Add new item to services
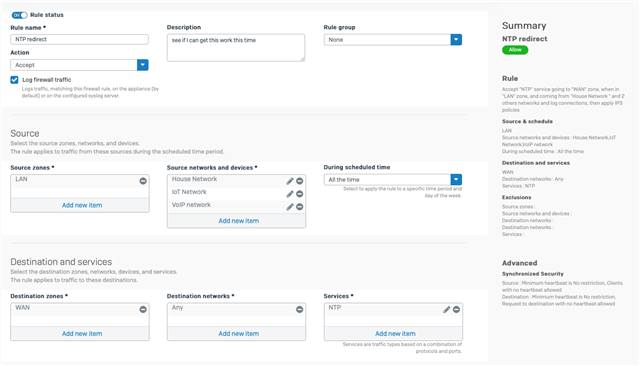 click(395, 333)
